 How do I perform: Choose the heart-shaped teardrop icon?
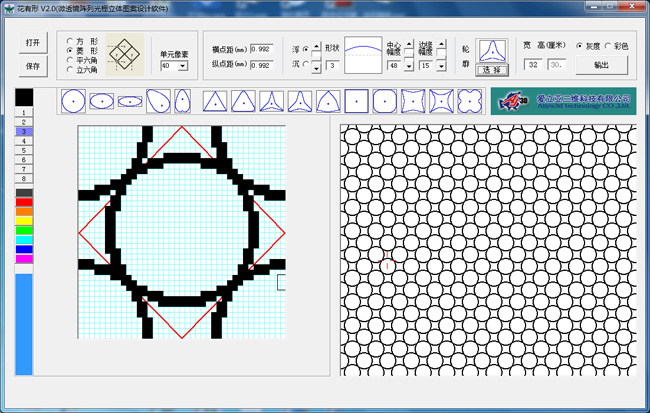[182, 101]
